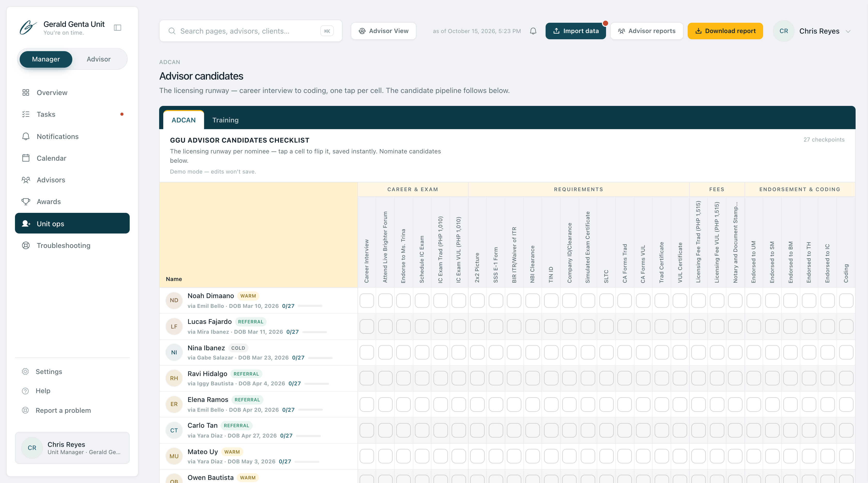Image resolution: width=868 pixels, height=483 pixels.
Task: Open Advisor reports
Action: pyautogui.click(x=647, y=31)
